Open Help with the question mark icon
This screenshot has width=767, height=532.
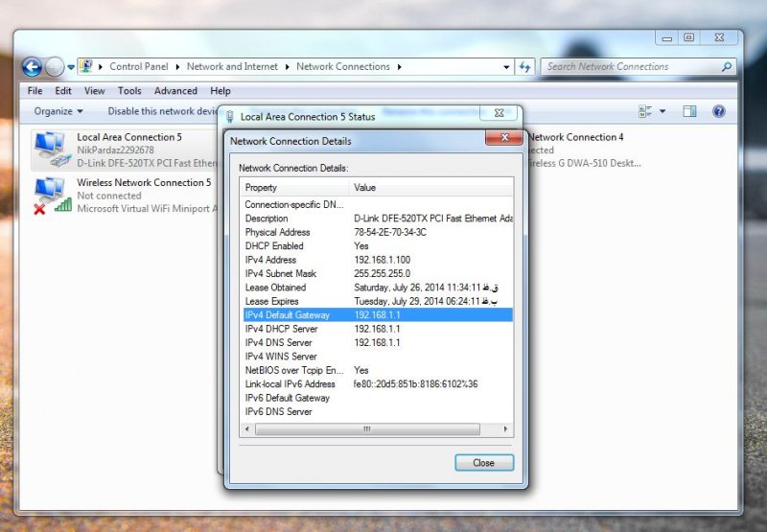coord(719,111)
